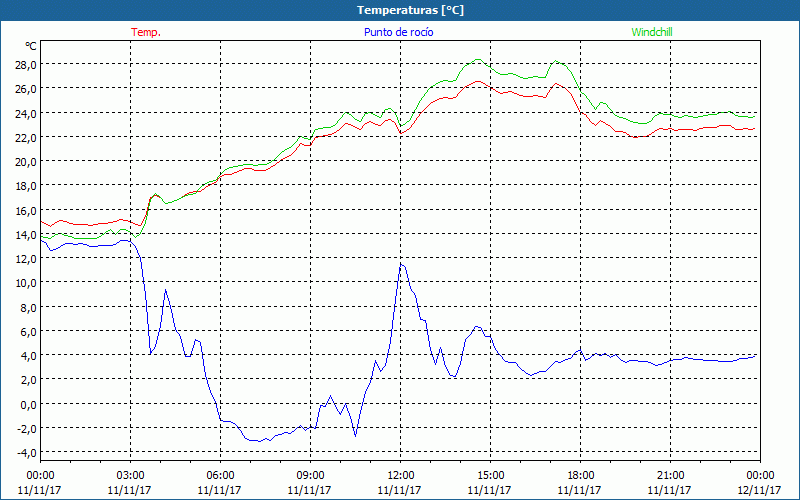
Task: Click the 'Temperaturas [°C]' chart title
Action: tap(410, 10)
